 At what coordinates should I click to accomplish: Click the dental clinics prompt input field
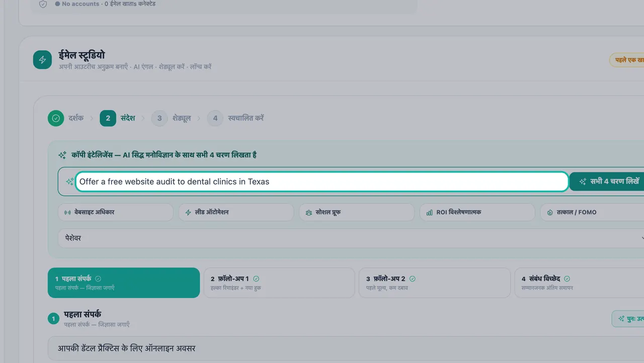tap(322, 182)
